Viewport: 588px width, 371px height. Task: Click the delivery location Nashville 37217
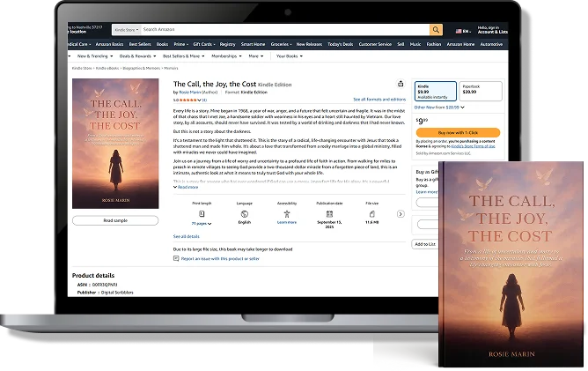point(85,30)
